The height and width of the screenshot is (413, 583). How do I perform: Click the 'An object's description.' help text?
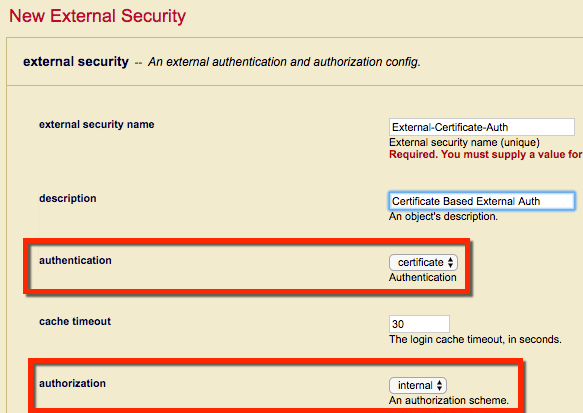point(443,216)
